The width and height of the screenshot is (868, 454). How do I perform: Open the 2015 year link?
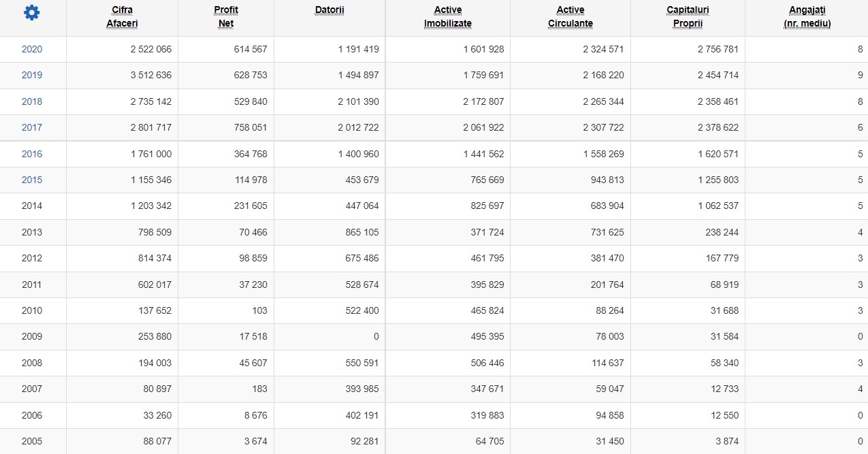(32, 180)
